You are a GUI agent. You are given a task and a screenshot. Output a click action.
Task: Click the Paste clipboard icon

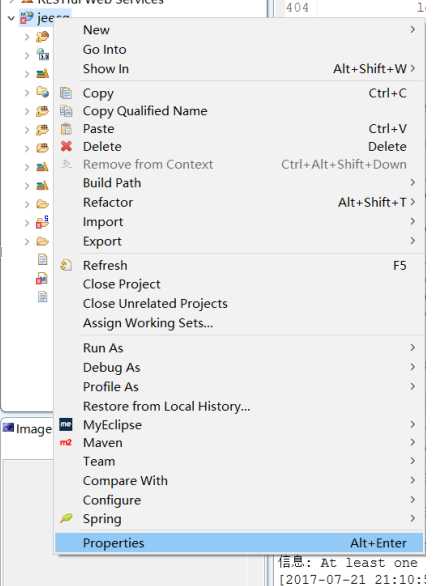pos(66,129)
